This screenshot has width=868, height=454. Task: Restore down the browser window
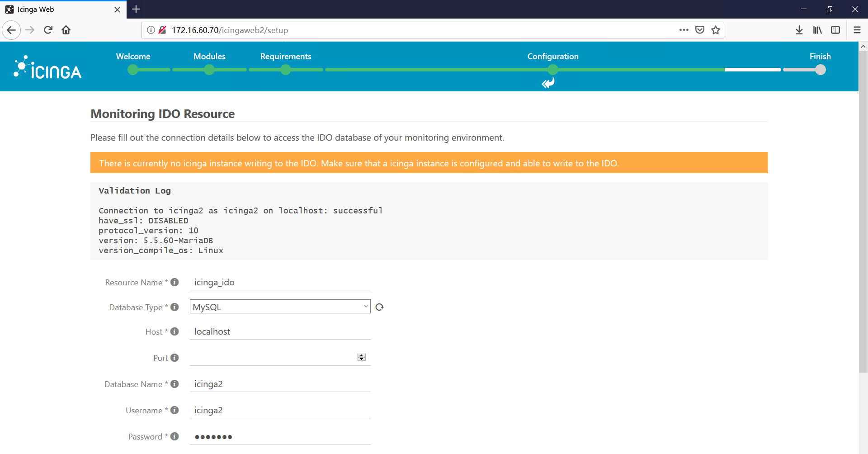(x=829, y=9)
